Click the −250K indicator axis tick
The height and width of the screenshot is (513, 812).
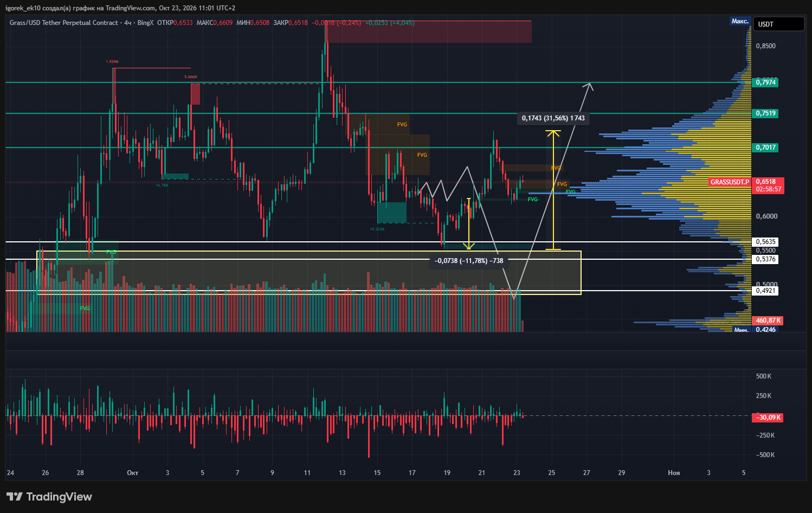(765, 435)
